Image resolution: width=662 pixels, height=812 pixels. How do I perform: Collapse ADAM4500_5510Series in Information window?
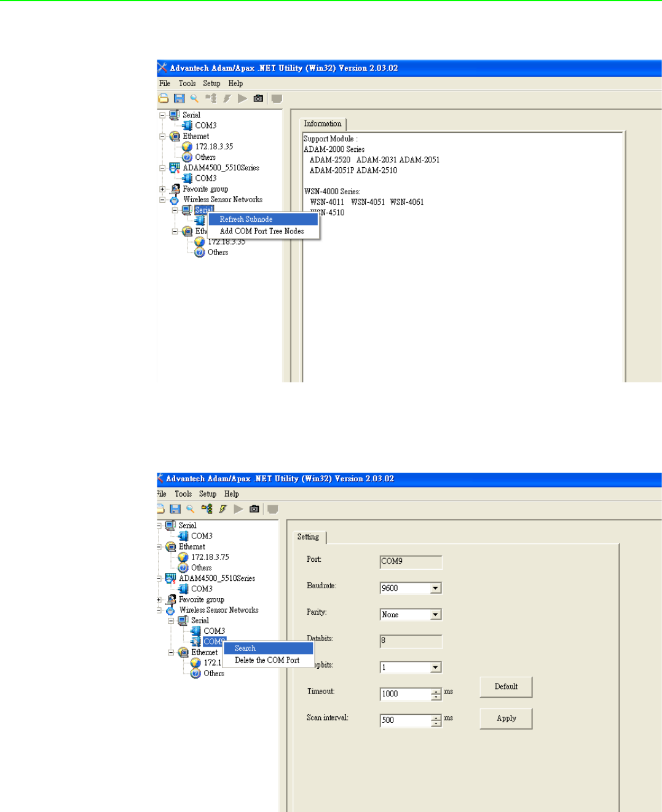162,168
